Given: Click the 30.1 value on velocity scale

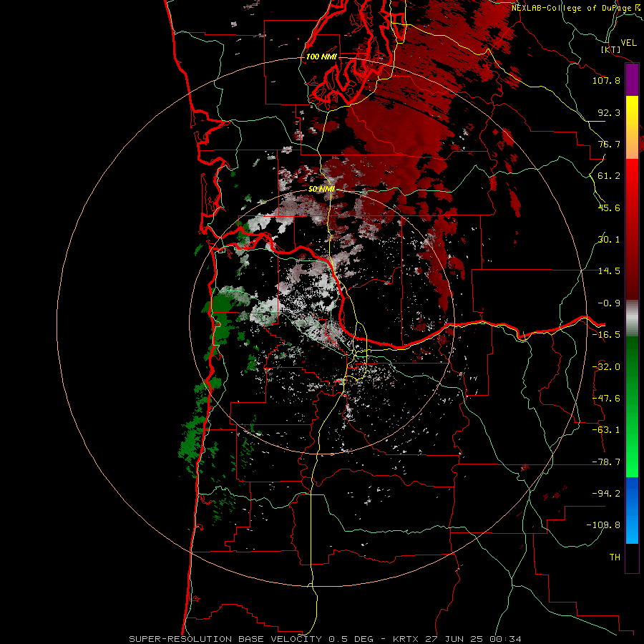Looking at the screenshot, I should point(609,240).
